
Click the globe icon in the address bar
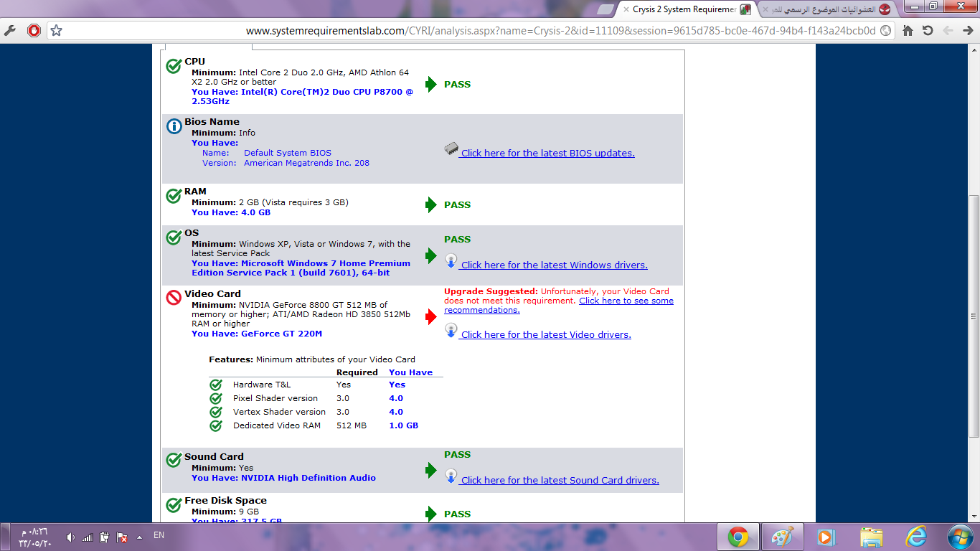pyautogui.click(x=886, y=31)
